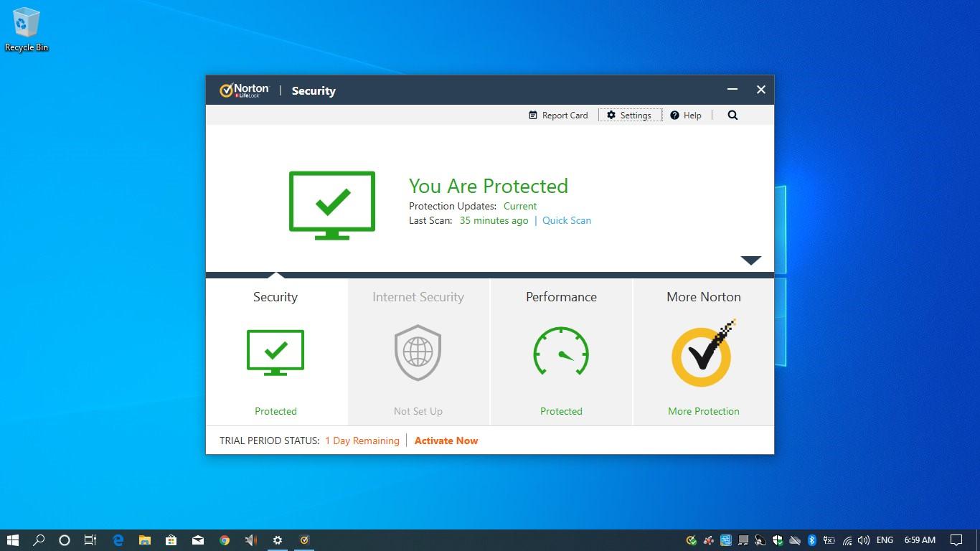The height and width of the screenshot is (551, 980).
Task: Open the Windows Start menu
Action: [12, 540]
